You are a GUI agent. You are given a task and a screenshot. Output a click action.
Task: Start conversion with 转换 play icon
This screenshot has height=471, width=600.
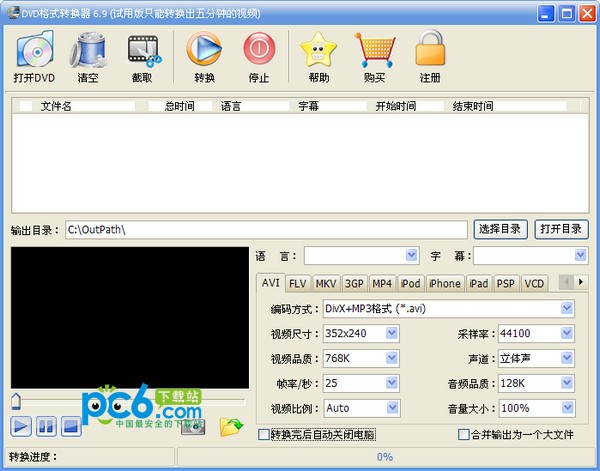[204, 57]
